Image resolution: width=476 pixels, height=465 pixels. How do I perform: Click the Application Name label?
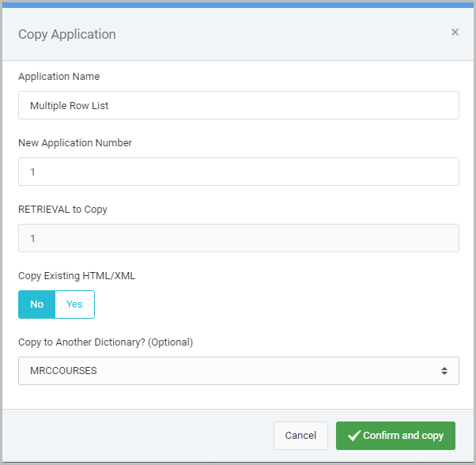click(59, 77)
